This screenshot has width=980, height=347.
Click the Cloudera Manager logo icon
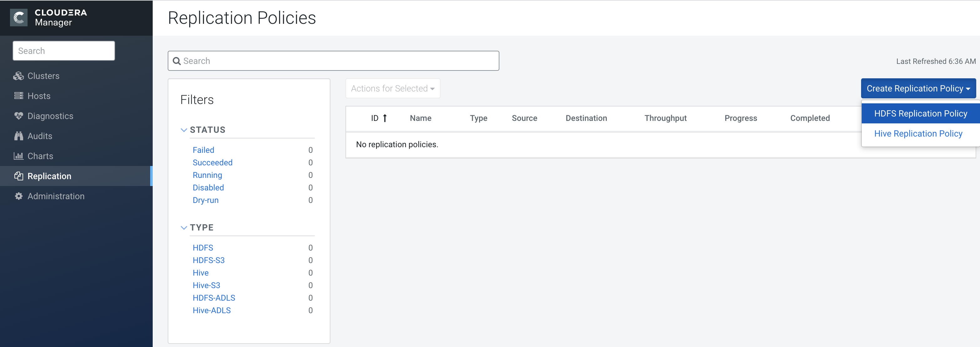click(19, 18)
